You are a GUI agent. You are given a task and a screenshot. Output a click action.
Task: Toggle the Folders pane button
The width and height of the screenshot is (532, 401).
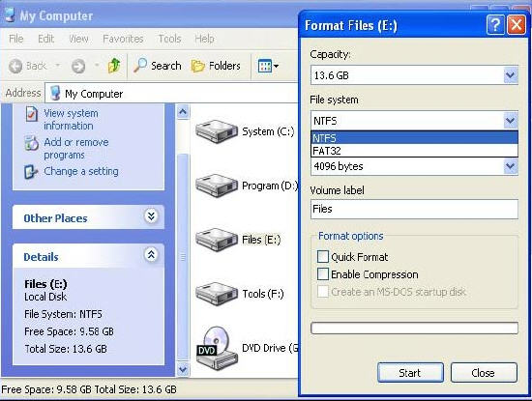[x=216, y=66]
